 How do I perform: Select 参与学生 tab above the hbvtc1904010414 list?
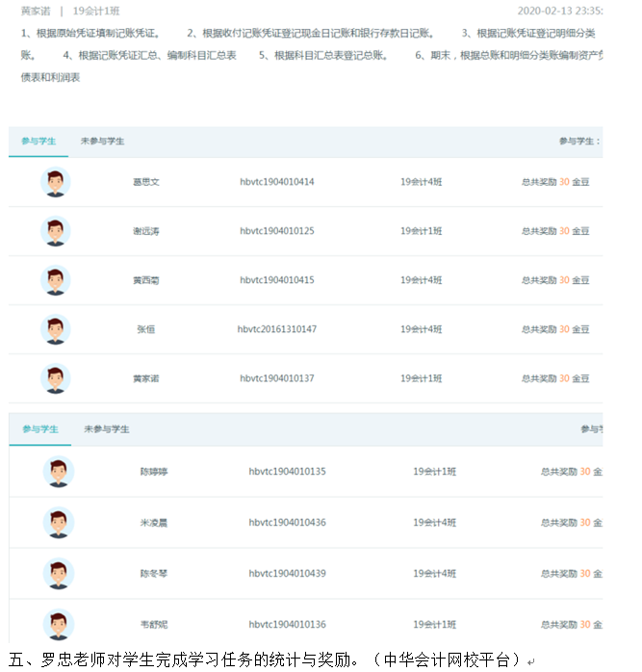coord(39,142)
